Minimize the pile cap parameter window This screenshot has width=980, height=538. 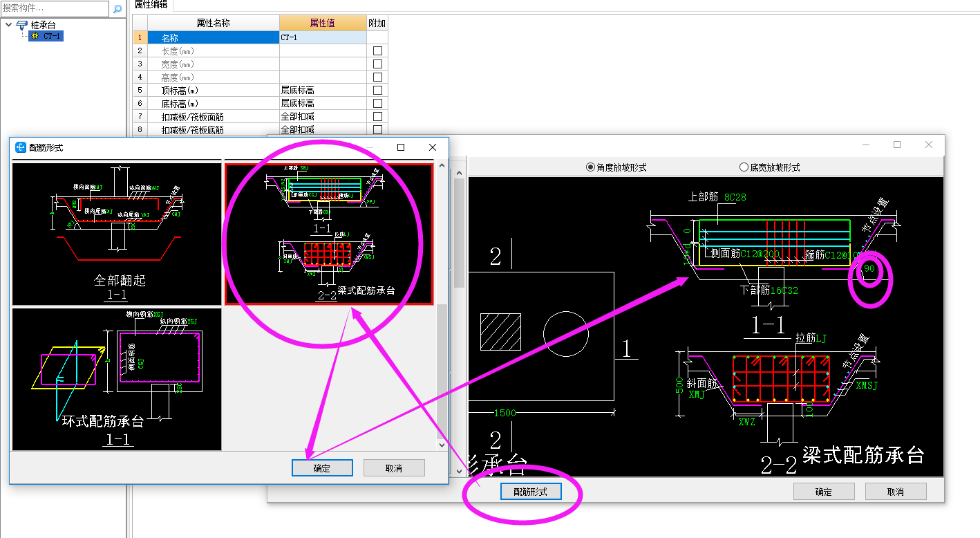[x=865, y=145]
